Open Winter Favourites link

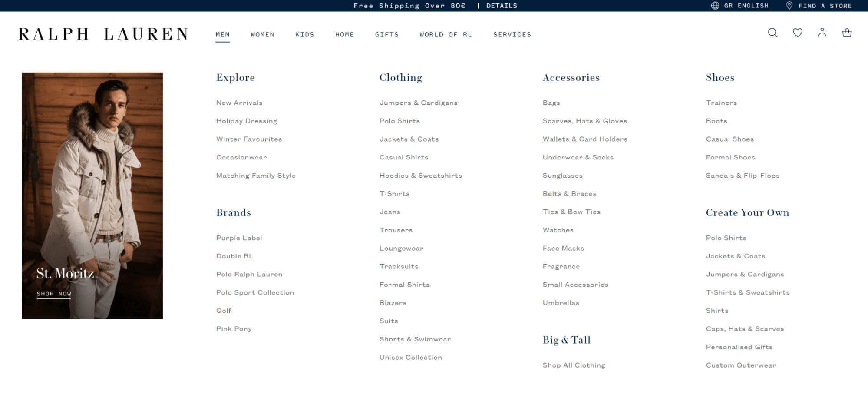click(249, 139)
